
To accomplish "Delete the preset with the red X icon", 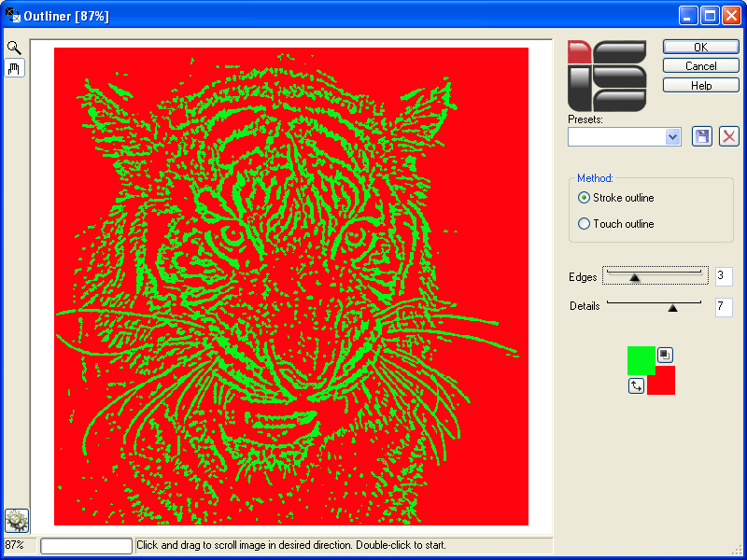I will tap(729, 136).
